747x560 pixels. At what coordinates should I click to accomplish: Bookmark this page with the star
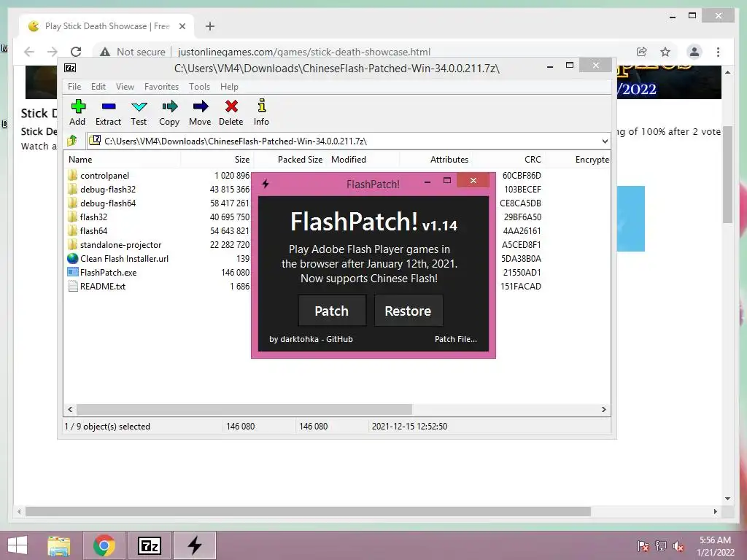click(665, 52)
